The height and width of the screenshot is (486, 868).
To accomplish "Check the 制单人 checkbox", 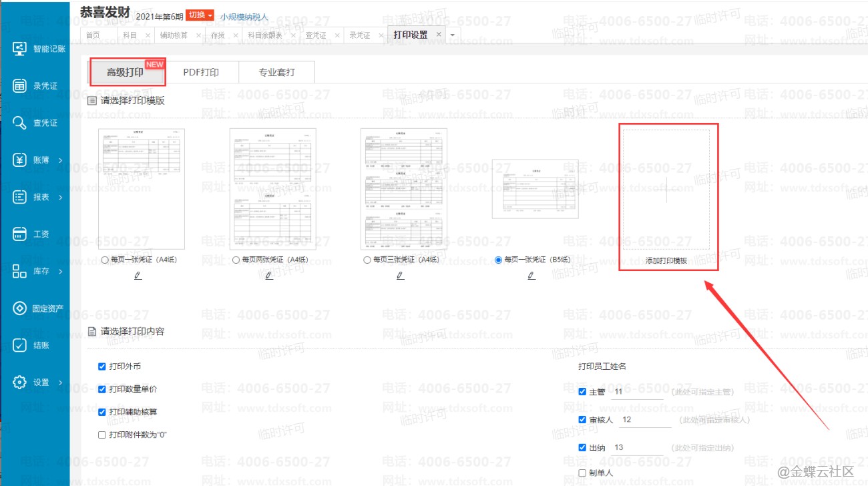I will tap(582, 473).
